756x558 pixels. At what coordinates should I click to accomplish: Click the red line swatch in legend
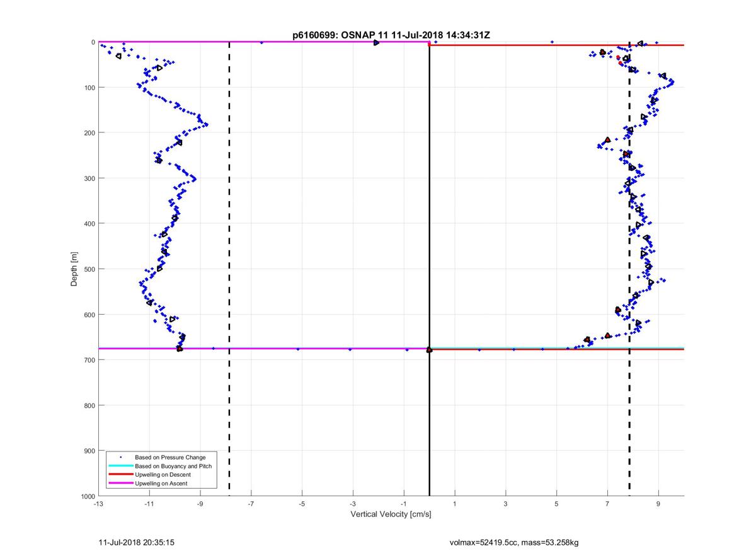click(x=121, y=474)
